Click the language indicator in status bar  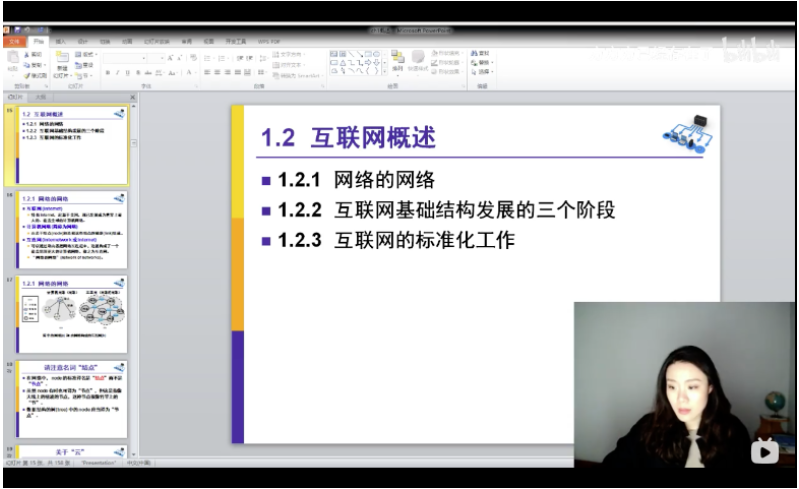(x=139, y=463)
